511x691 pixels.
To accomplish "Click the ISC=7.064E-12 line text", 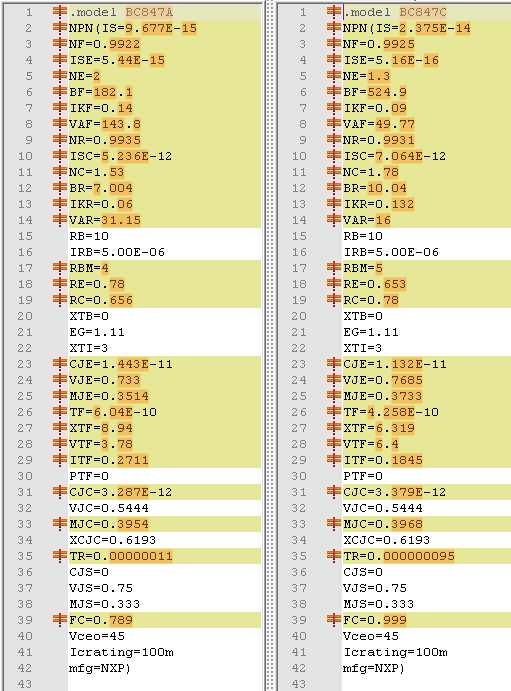I will pyautogui.click(x=395, y=156).
